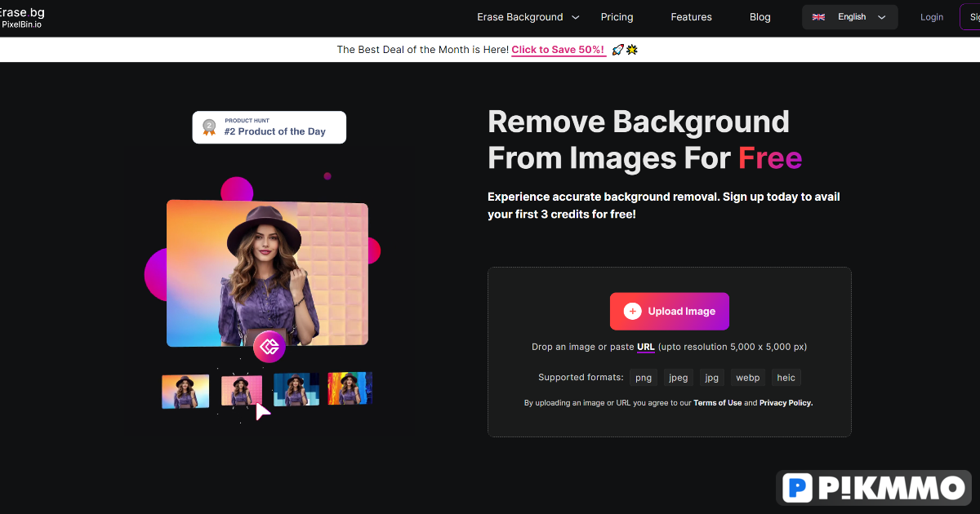Select the third thumbnail with blue background
The image size is (980, 514).
pyautogui.click(x=296, y=389)
